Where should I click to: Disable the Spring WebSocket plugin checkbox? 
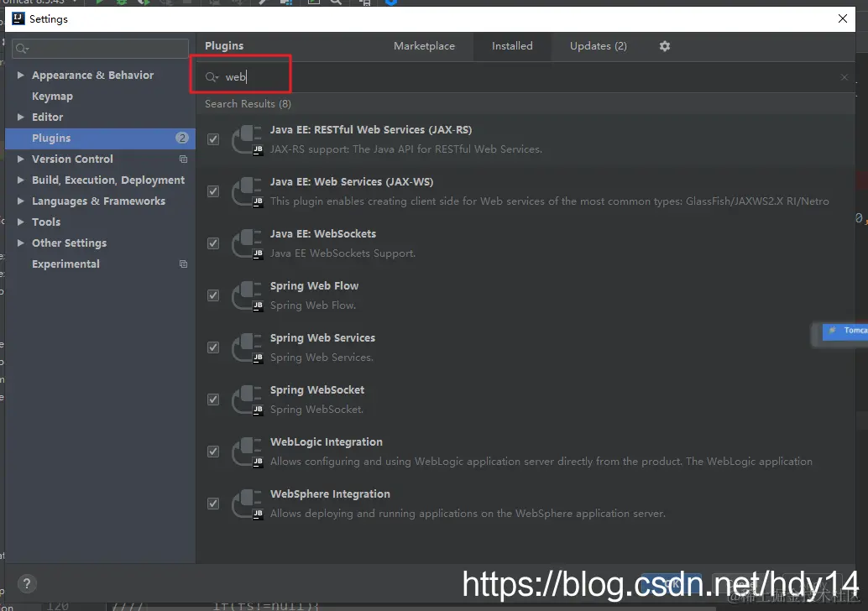[x=213, y=399]
